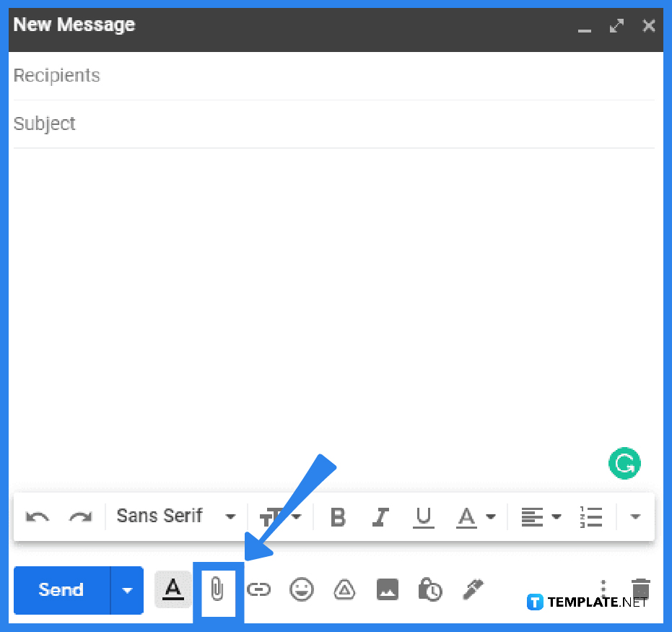Viewport: 672px width, 632px height.
Task: Insert a file from Google Drive
Action: 344,590
